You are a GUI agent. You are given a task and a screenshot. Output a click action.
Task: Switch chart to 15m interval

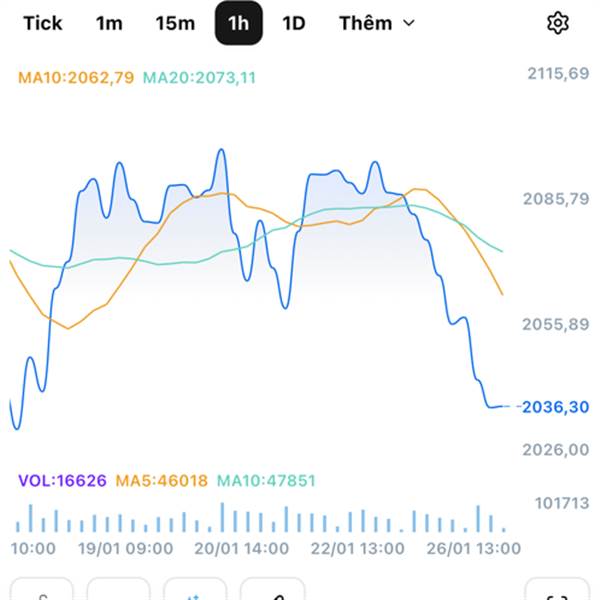[x=175, y=23]
